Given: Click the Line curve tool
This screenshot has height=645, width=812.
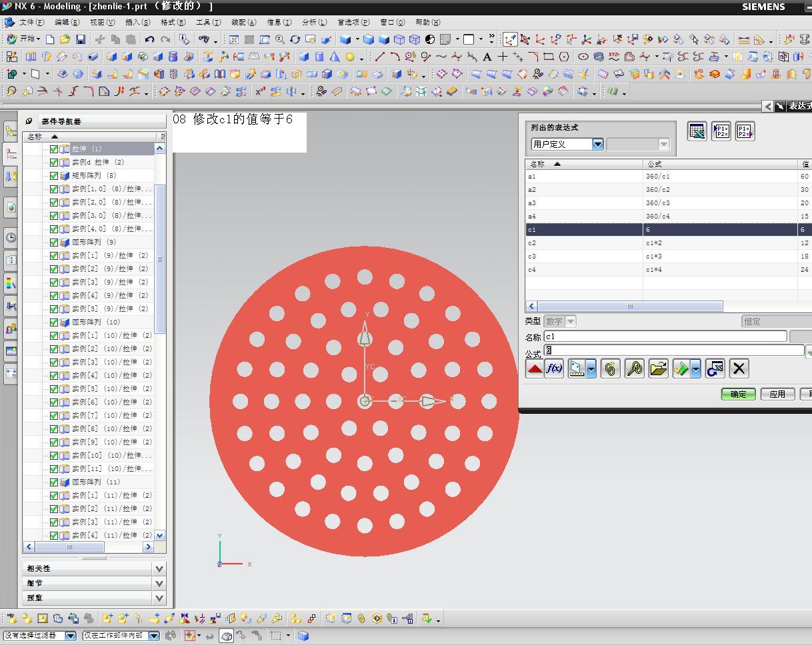Looking at the screenshot, I should point(380,57).
